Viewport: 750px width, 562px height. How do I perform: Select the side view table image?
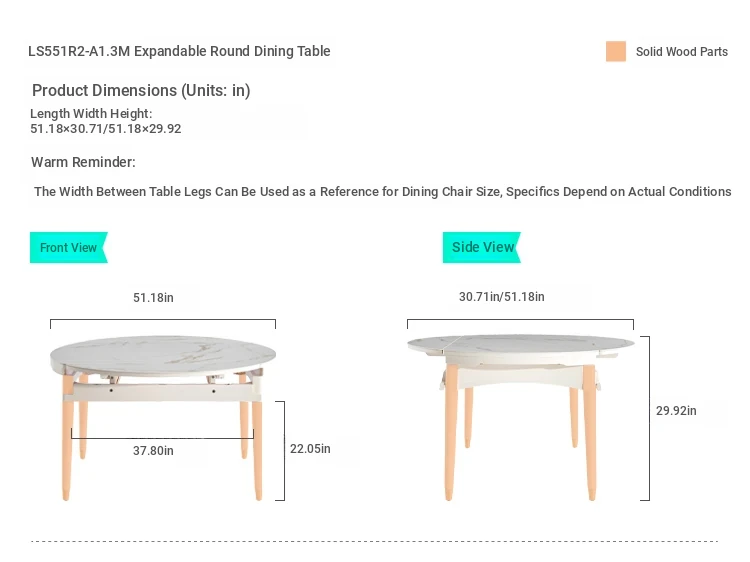point(520,418)
